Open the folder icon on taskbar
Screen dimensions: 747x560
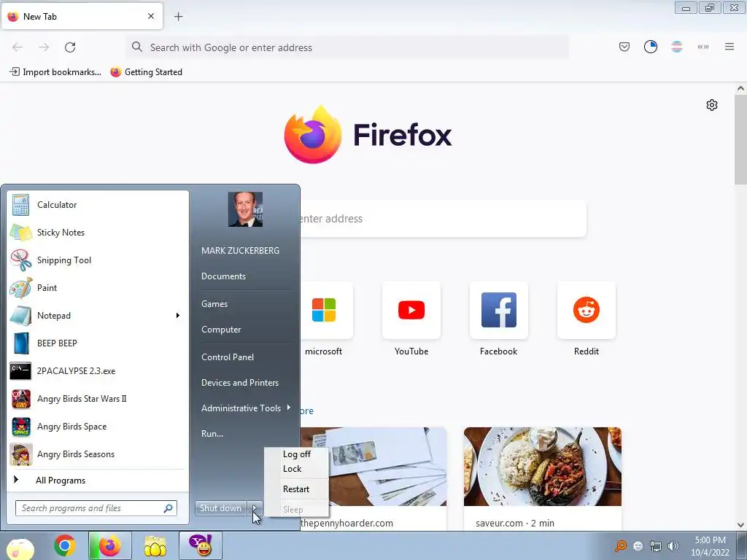pos(155,545)
